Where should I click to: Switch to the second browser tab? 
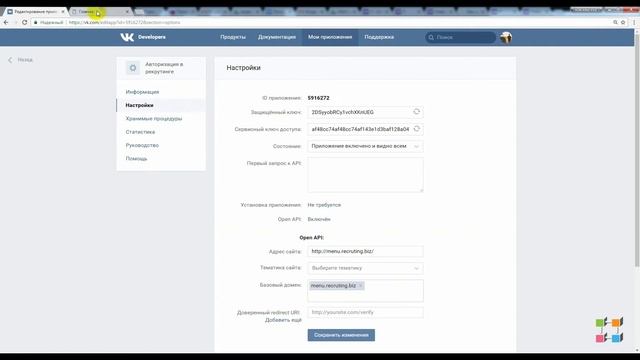coord(98,12)
